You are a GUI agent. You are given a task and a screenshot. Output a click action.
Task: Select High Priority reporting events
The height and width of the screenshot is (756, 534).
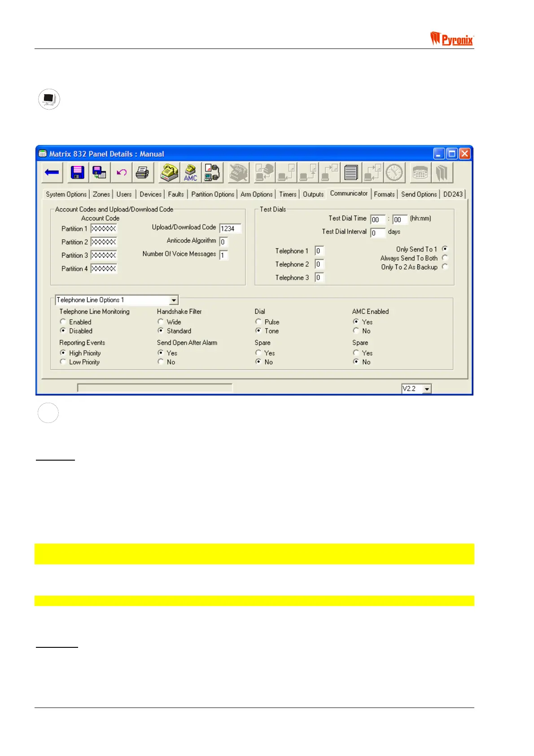point(63,353)
